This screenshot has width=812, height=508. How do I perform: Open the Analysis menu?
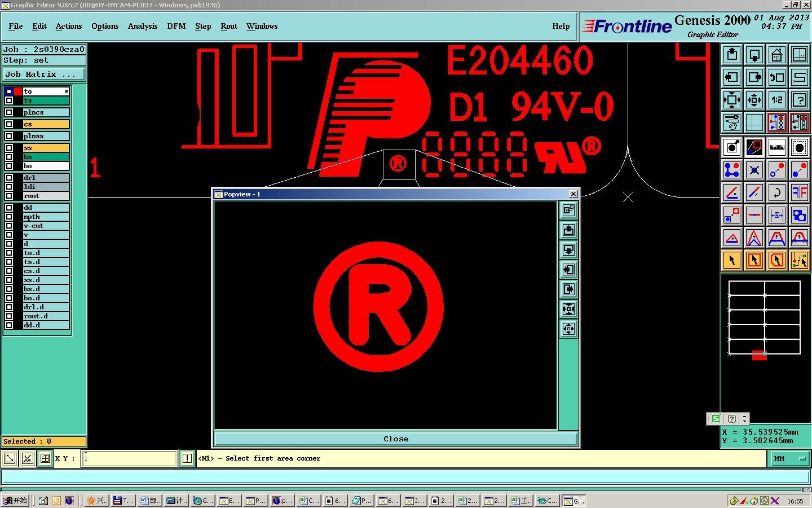pyautogui.click(x=143, y=26)
